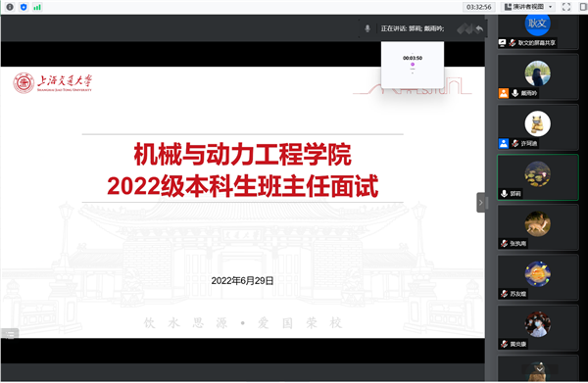
Task: Click microphone icon on 戴雨吟 tile
Action: coord(515,93)
